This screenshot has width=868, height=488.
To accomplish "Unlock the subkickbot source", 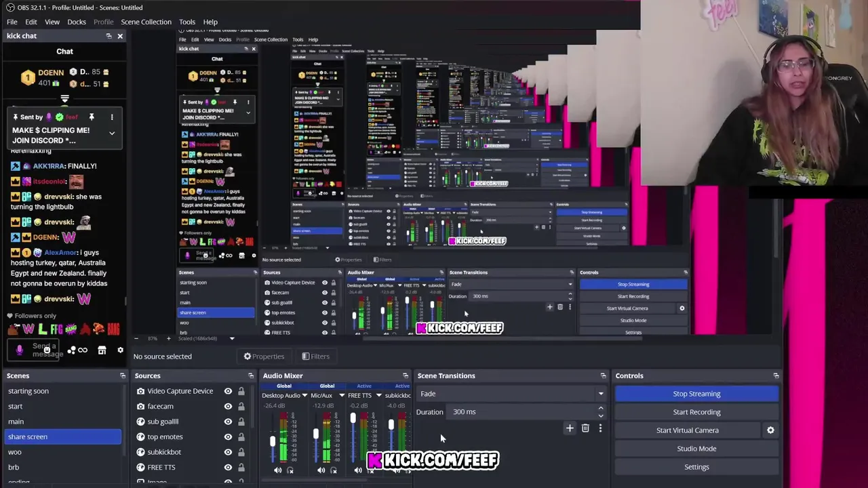I will pos(241,452).
